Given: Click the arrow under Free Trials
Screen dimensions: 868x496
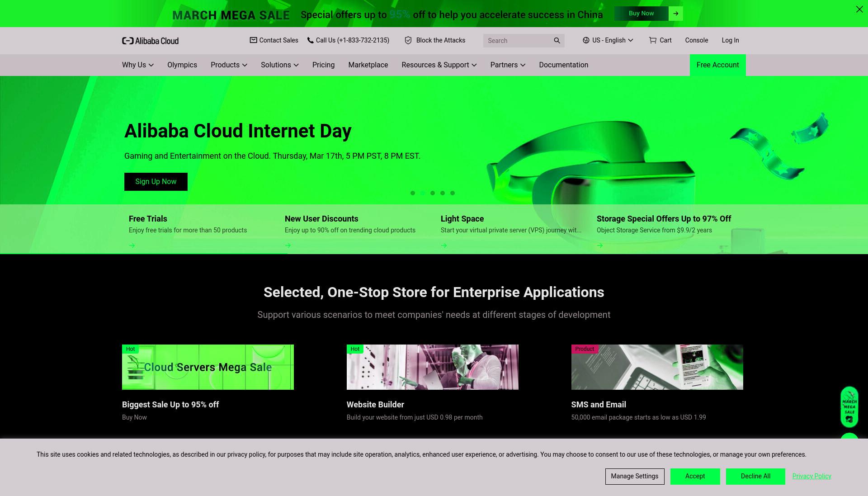Looking at the screenshot, I should click(132, 246).
